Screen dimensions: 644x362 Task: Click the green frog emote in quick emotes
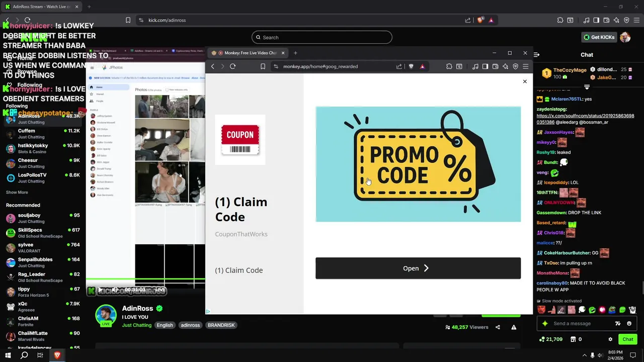click(x=612, y=310)
